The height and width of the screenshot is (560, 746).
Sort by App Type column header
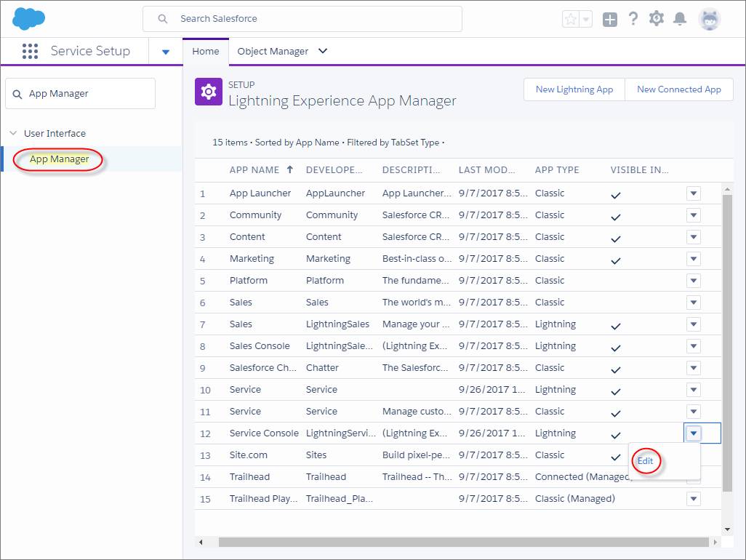[557, 170]
